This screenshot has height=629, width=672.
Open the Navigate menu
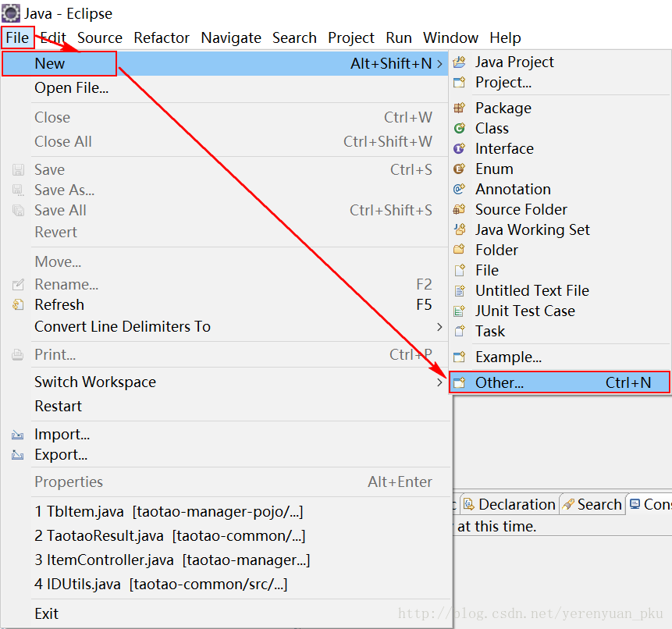231,37
